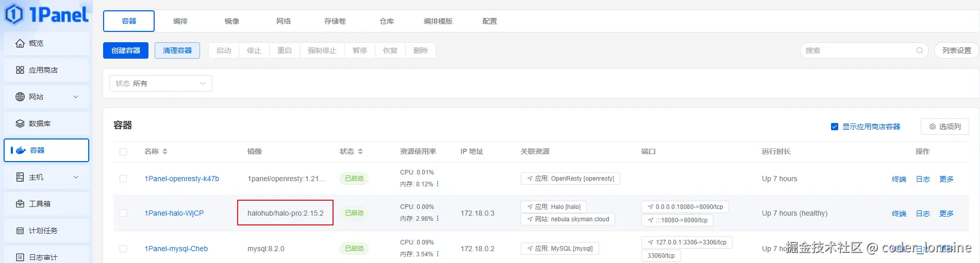Open resource details dots for mysql row
Viewport: 980px width, 263px height.
pyautogui.click(x=438, y=254)
